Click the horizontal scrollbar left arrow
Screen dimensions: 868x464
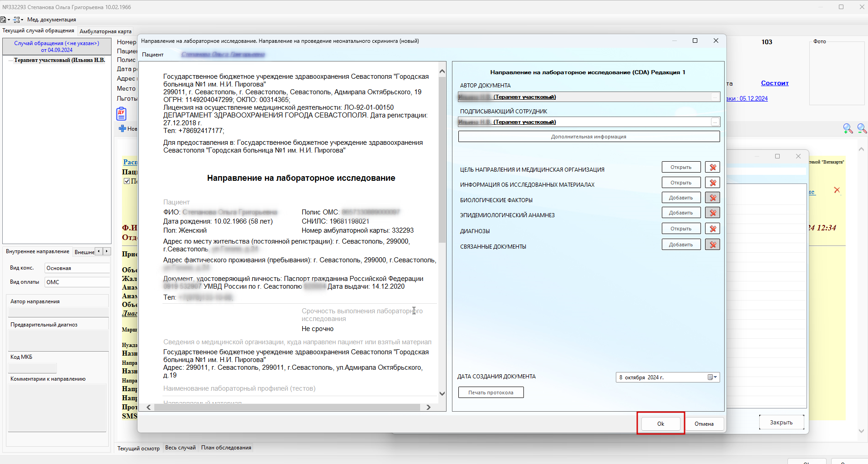[149, 407]
